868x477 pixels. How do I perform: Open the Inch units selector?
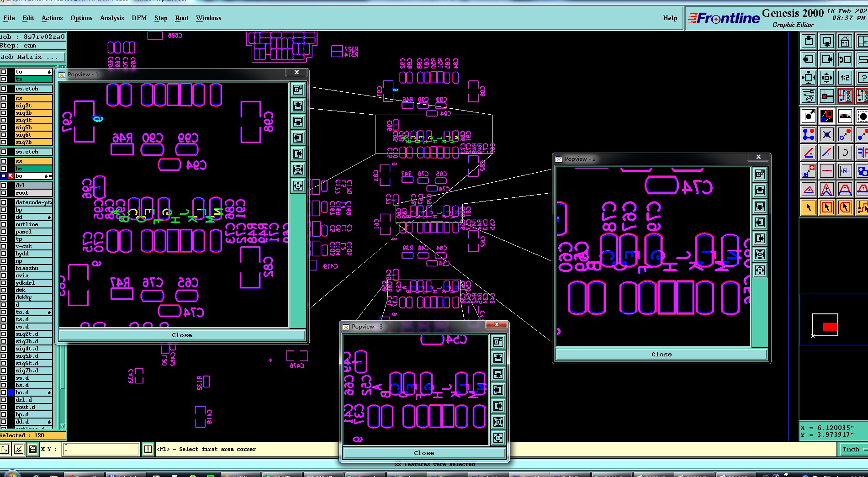coord(852,450)
